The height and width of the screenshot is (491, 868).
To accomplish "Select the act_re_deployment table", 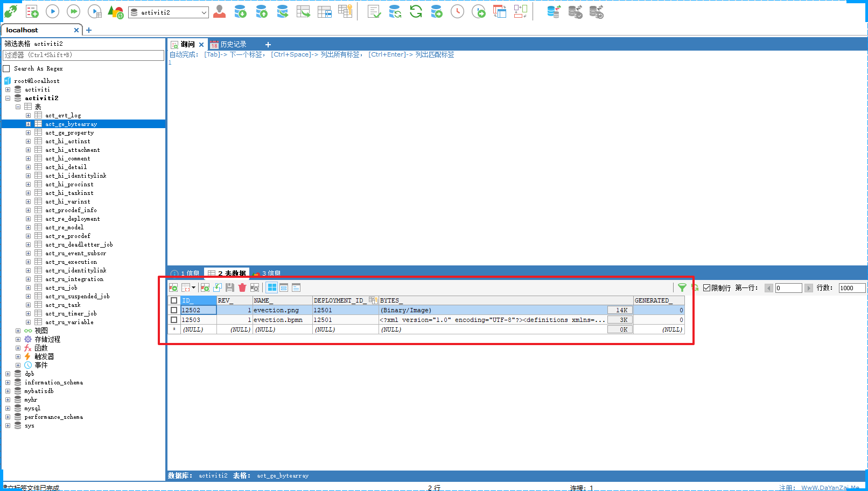I will point(73,219).
